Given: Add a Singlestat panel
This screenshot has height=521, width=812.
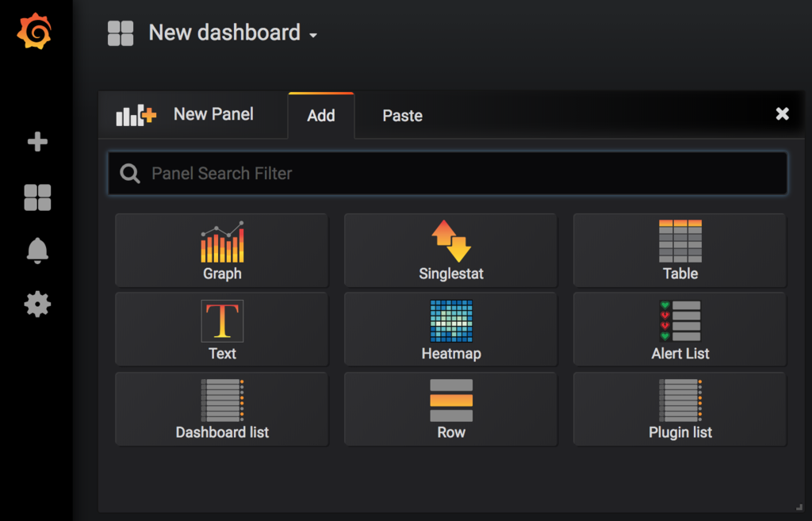Looking at the screenshot, I should [x=451, y=250].
